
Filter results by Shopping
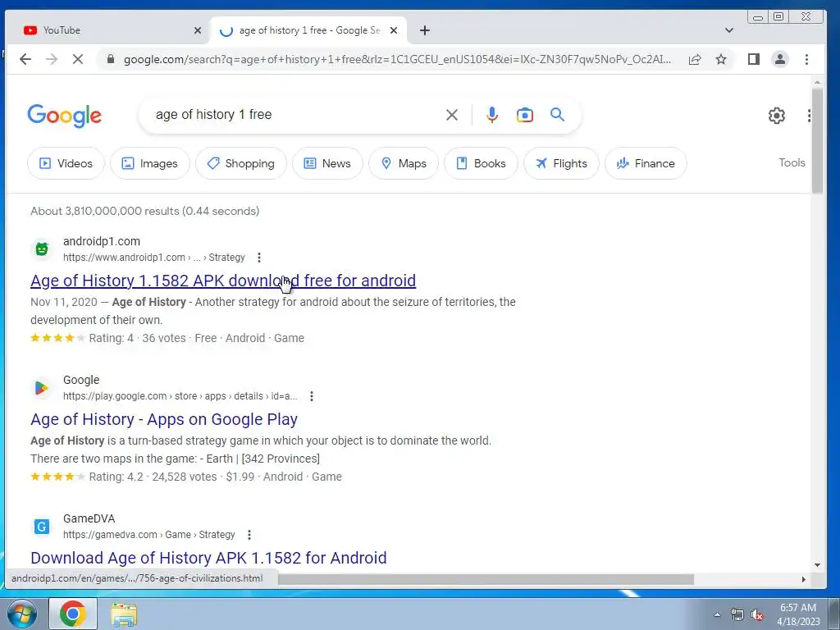pos(241,163)
